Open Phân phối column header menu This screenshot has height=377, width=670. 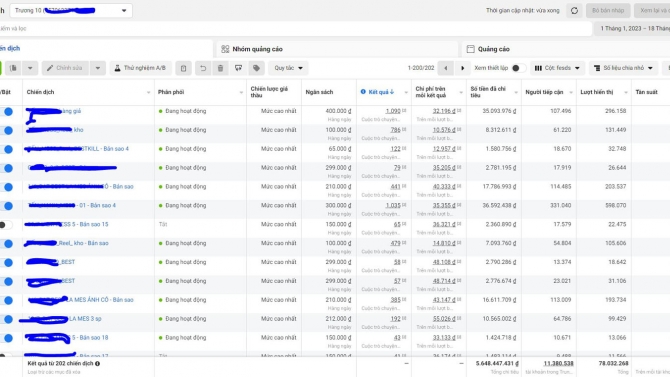(241, 92)
